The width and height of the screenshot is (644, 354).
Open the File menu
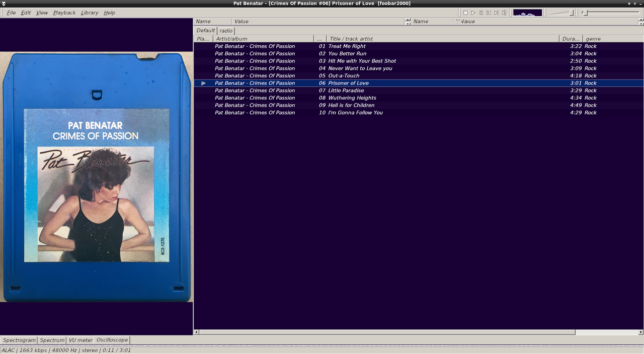11,13
